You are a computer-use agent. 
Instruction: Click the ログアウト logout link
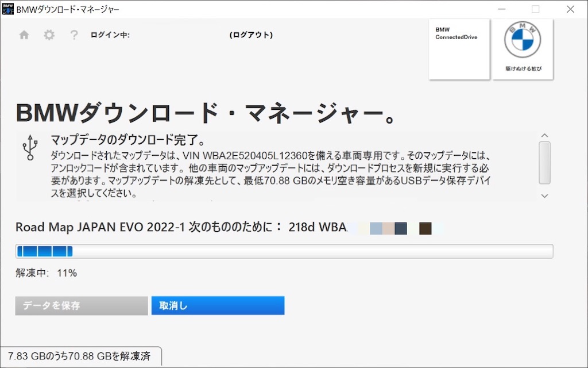(252, 34)
